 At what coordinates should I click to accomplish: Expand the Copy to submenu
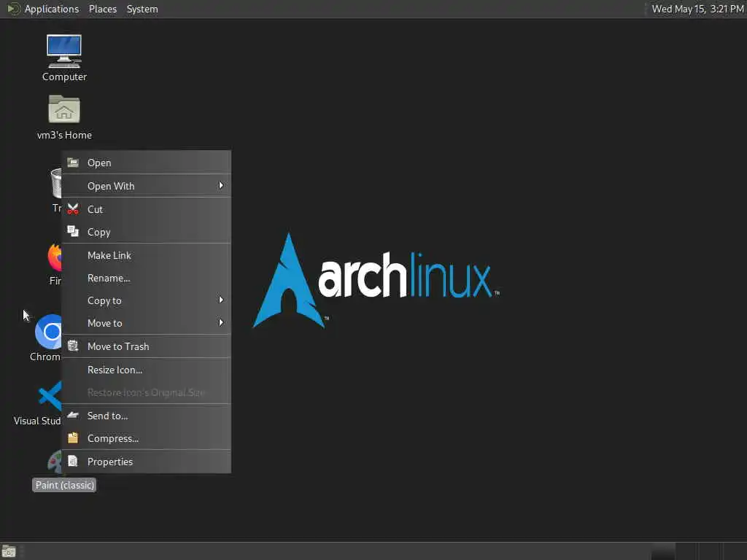coord(146,300)
